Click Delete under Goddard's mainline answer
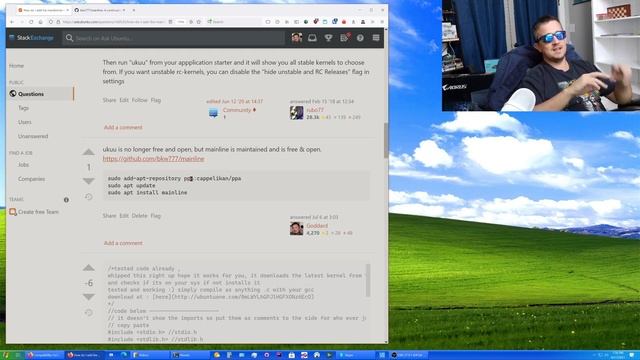The width and height of the screenshot is (640, 360). pos(140,216)
